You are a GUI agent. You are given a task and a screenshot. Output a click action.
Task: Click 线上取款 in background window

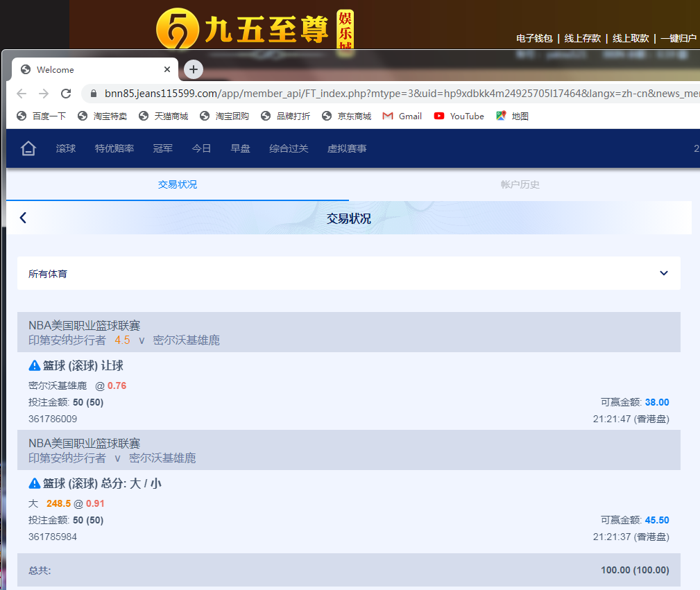click(631, 38)
